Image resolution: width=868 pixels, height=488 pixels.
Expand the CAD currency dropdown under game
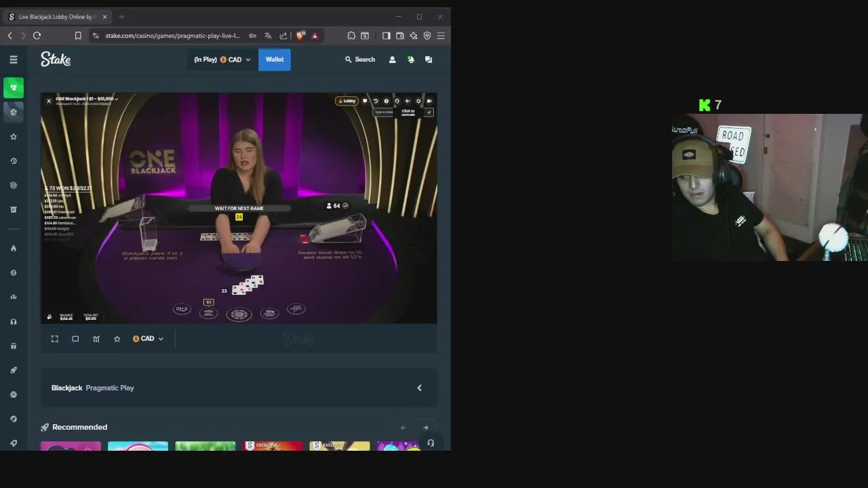tap(148, 339)
